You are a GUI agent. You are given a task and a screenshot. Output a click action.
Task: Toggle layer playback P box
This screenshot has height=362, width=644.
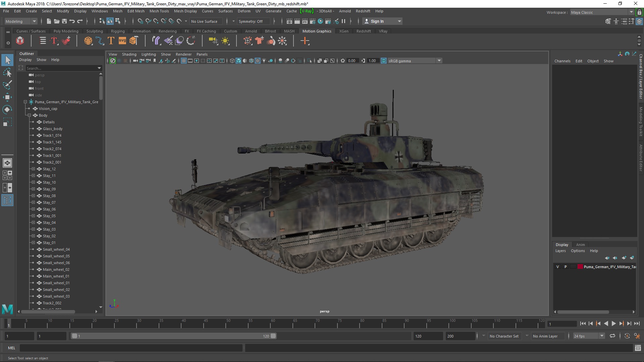pyautogui.click(x=565, y=267)
